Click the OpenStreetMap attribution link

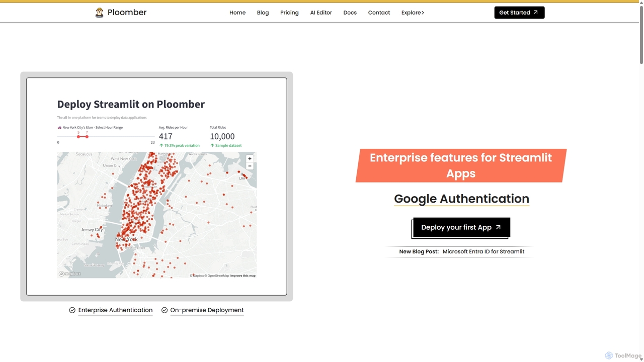218,276
